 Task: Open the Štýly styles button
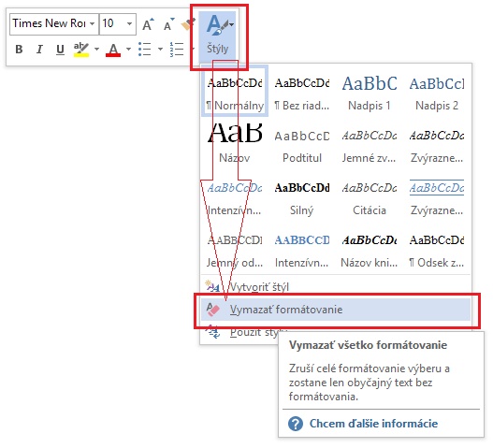pyautogui.click(x=217, y=36)
